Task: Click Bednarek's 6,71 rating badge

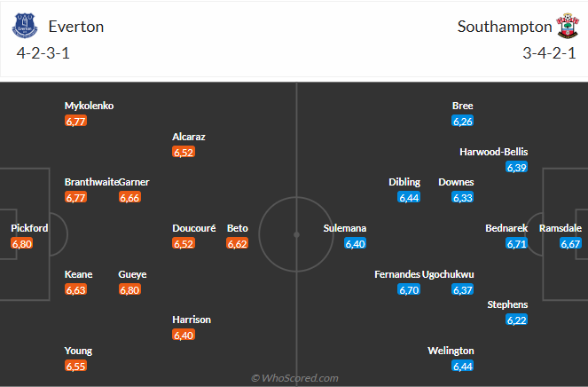Action: click(517, 243)
